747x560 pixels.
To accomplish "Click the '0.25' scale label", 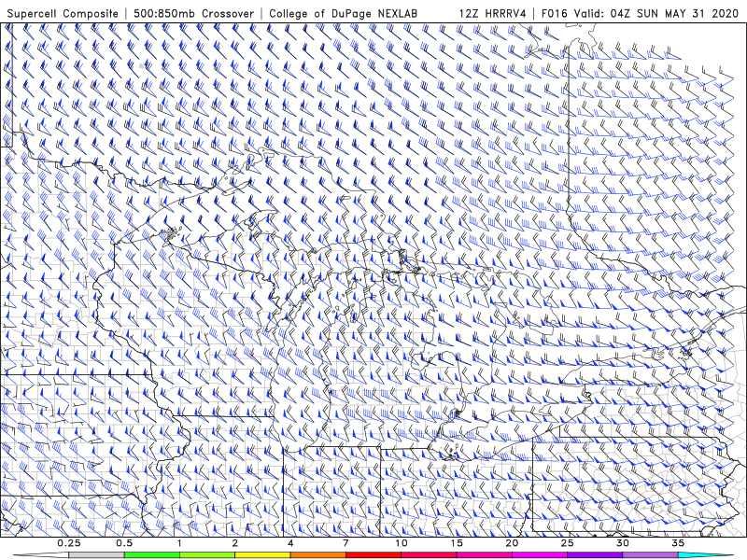I will click(x=69, y=543).
